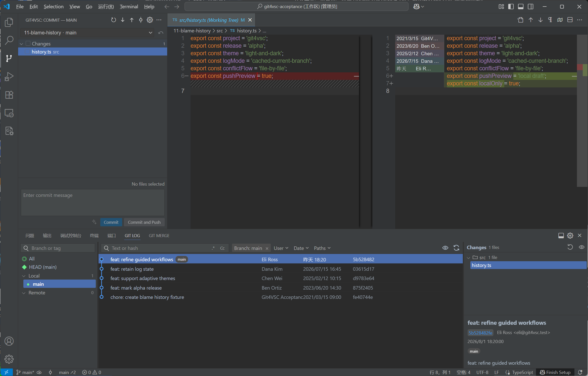The width and height of the screenshot is (588, 376).
Task: Refresh the Git4VSC commit panel
Action: [114, 20]
